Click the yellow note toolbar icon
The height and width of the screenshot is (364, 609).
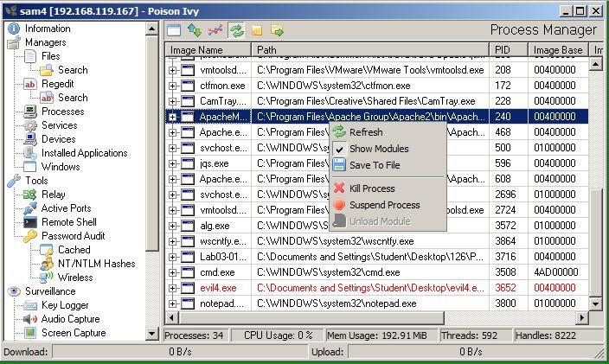click(x=257, y=30)
